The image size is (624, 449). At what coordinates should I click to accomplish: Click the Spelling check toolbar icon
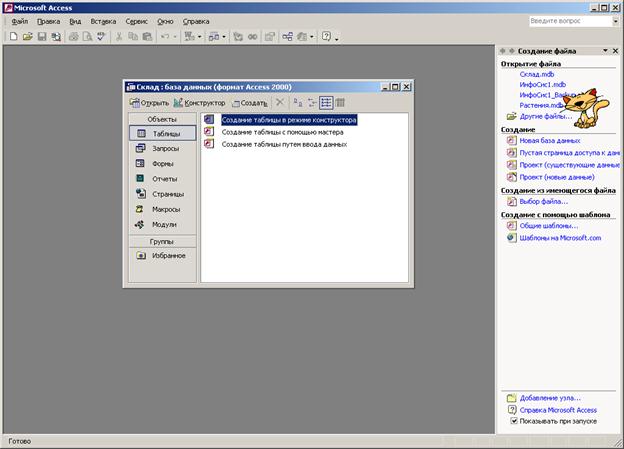coord(101,37)
